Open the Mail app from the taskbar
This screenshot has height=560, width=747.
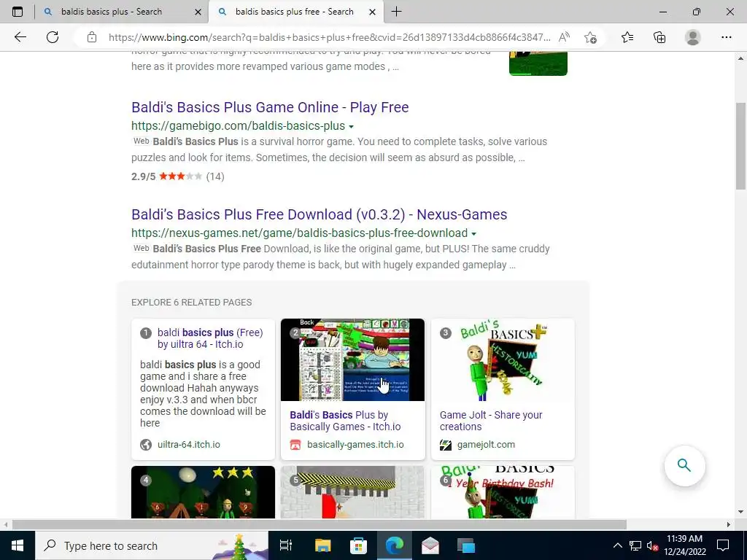[430, 545]
